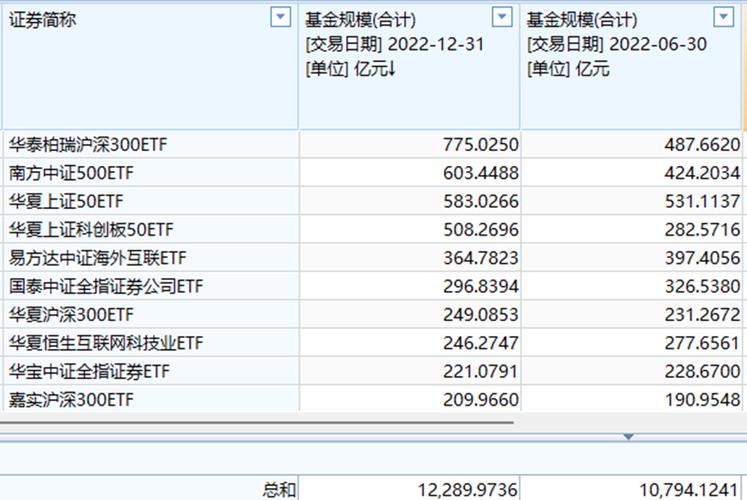Click total value 12,289.9736
The width and height of the screenshot is (747, 500).
click(x=468, y=490)
